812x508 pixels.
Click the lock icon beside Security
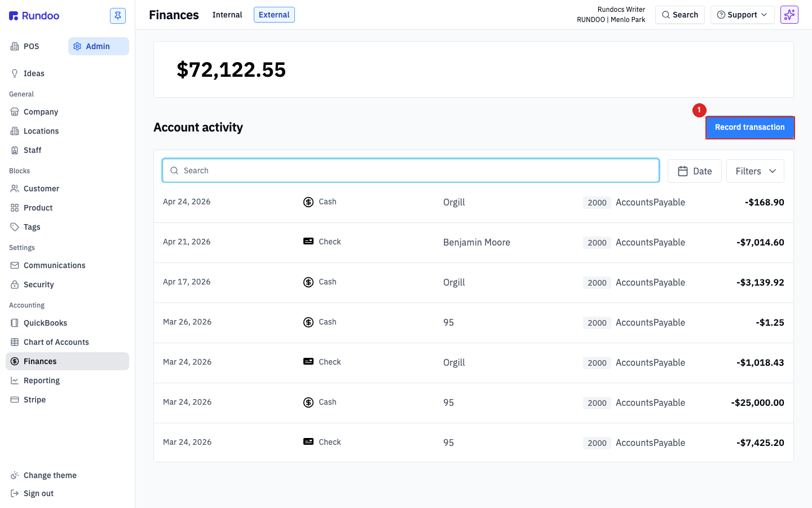pyautogui.click(x=15, y=284)
